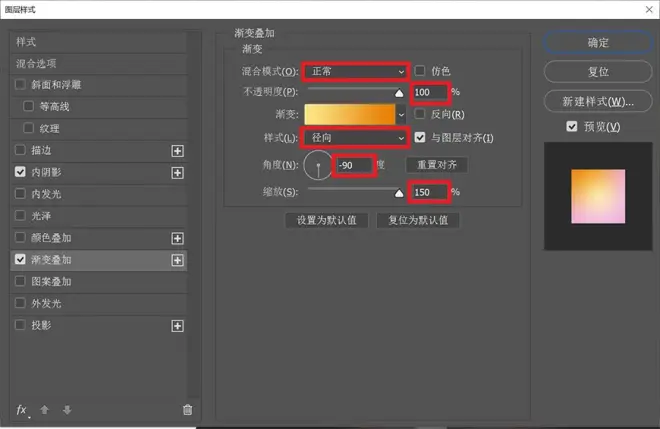Add another 颜色叠加 effect with plus icon

tap(178, 238)
